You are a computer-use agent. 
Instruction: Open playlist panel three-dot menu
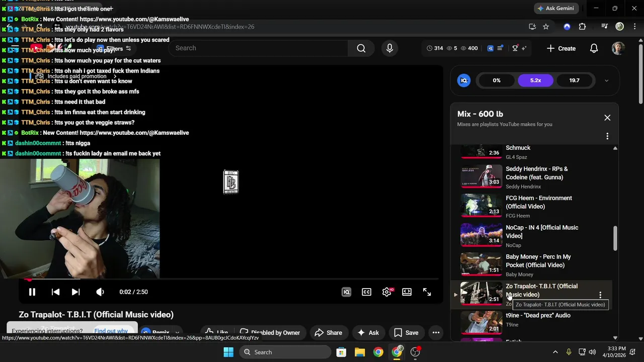coord(607,136)
